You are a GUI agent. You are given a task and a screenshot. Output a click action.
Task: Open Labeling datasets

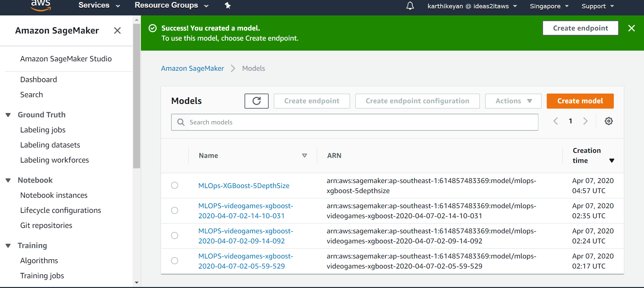pyautogui.click(x=50, y=145)
